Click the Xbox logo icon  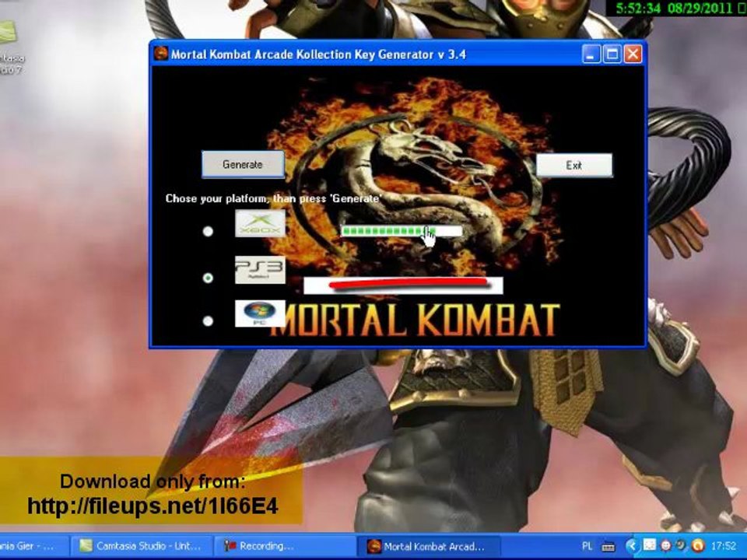point(260,223)
